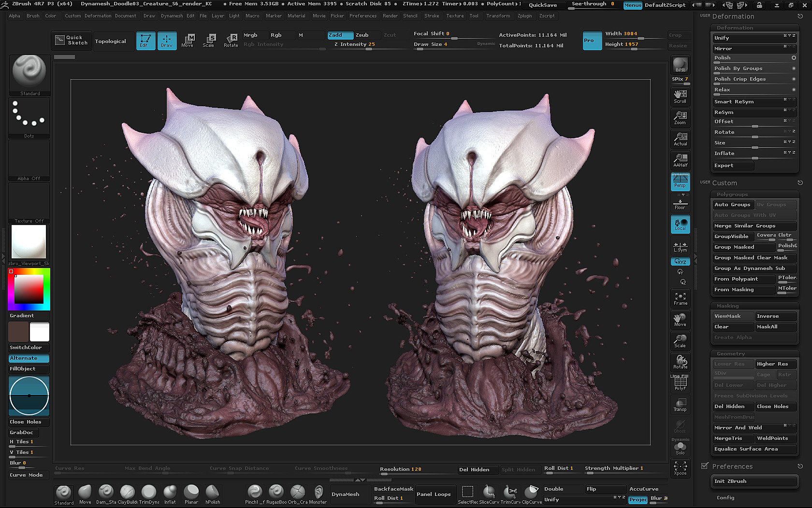Select the secondary dark color swatch
812x508 pixels.
click(18, 332)
